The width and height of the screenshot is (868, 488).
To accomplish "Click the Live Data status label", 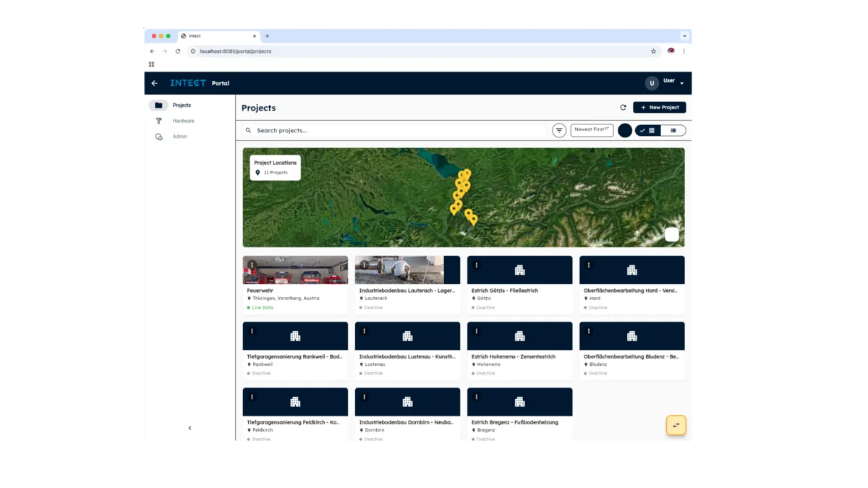I will pyautogui.click(x=263, y=308).
